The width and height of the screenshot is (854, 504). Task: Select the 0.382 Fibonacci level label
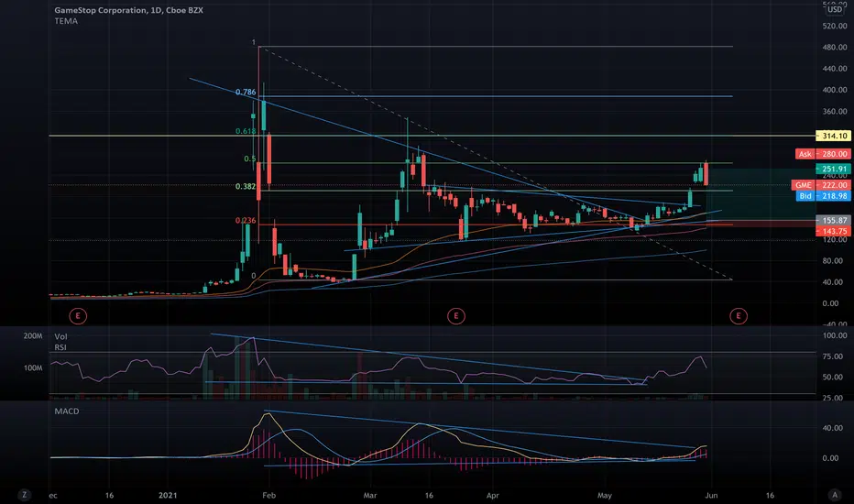(x=246, y=186)
